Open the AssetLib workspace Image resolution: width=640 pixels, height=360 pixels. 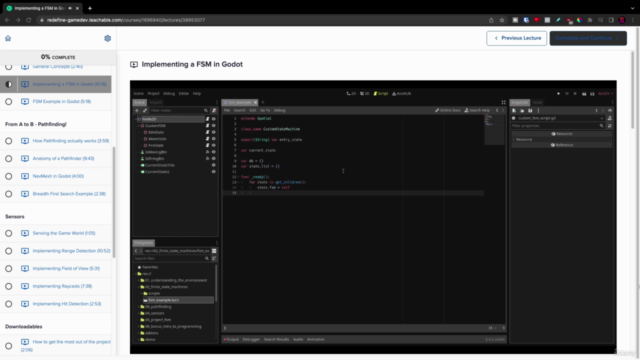402,93
